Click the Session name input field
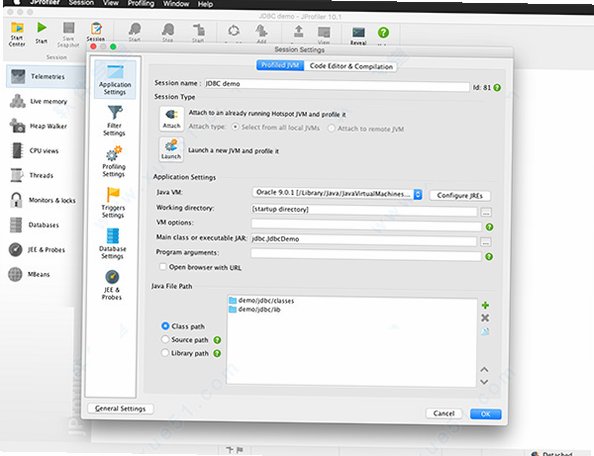Viewport: 594px width, 456px height. (336, 85)
